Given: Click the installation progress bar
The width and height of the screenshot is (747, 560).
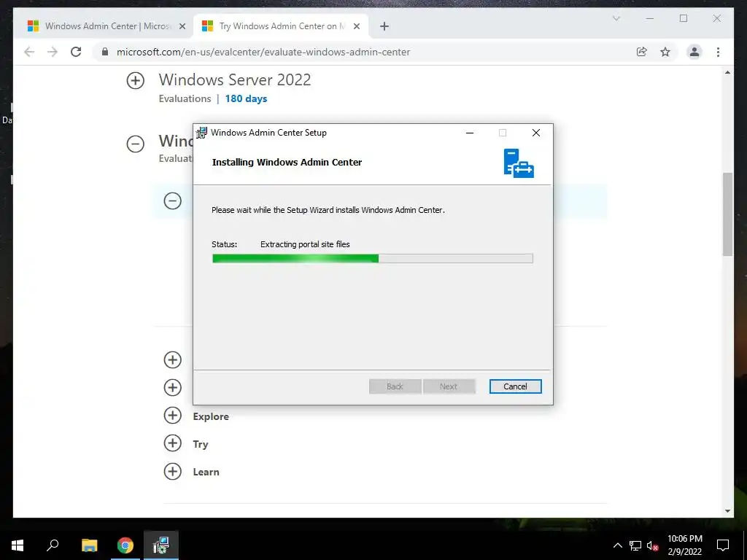Looking at the screenshot, I should (x=372, y=258).
